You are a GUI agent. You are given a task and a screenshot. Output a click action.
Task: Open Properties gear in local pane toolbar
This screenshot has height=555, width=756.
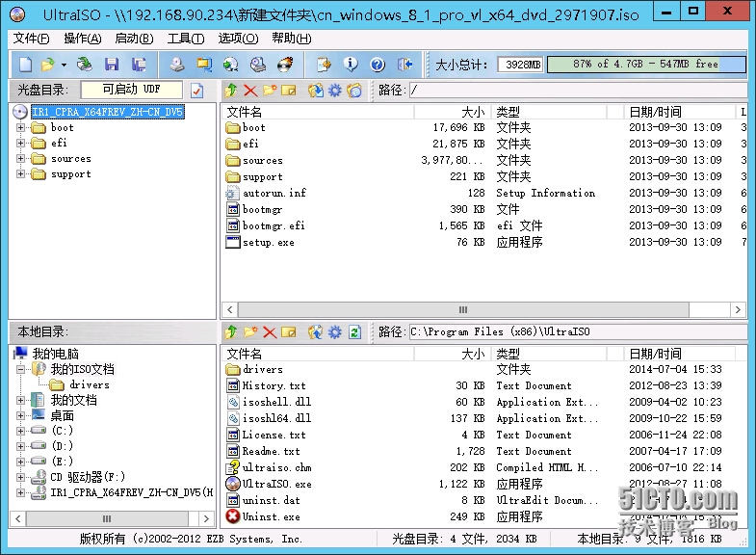pos(334,331)
